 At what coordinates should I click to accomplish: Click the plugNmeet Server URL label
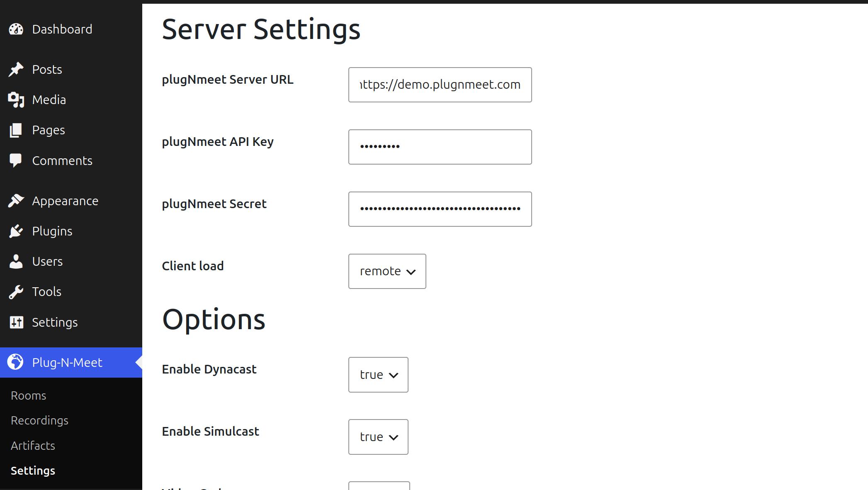point(228,79)
